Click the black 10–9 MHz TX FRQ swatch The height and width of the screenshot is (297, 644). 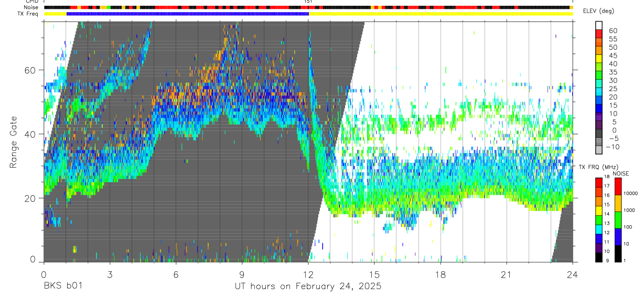[x=599, y=257]
